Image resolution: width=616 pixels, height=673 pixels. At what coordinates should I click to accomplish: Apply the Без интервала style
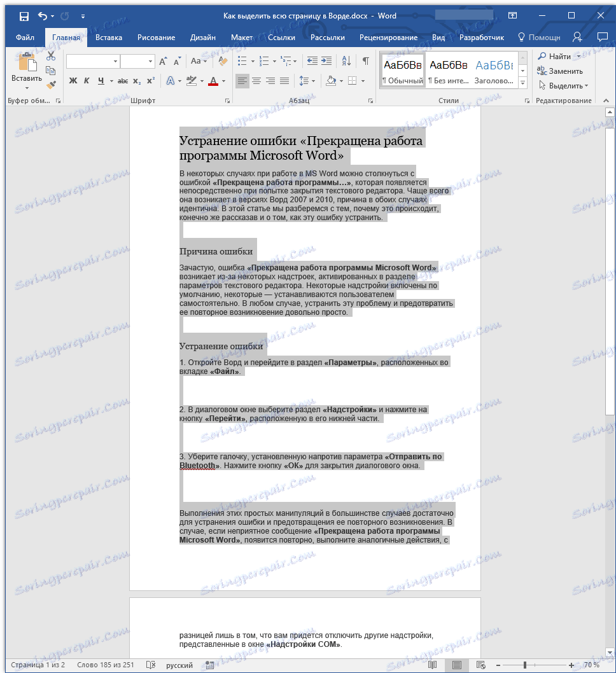coord(449,71)
